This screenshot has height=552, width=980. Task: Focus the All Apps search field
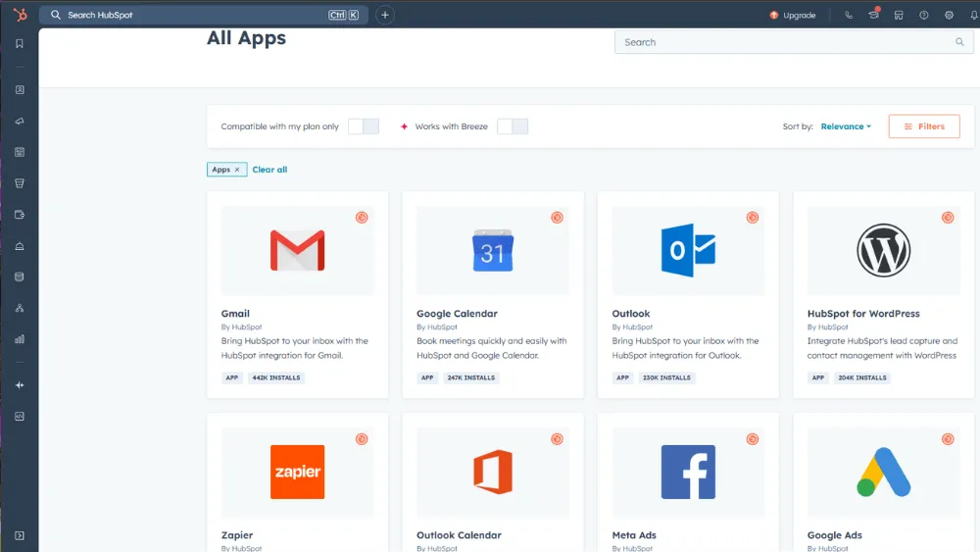click(794, 42)
